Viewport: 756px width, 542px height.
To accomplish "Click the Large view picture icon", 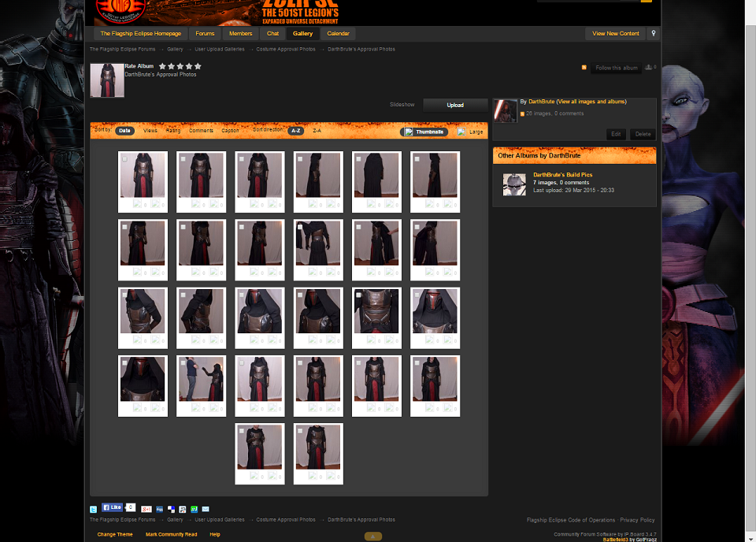I will tap(462, 132).
